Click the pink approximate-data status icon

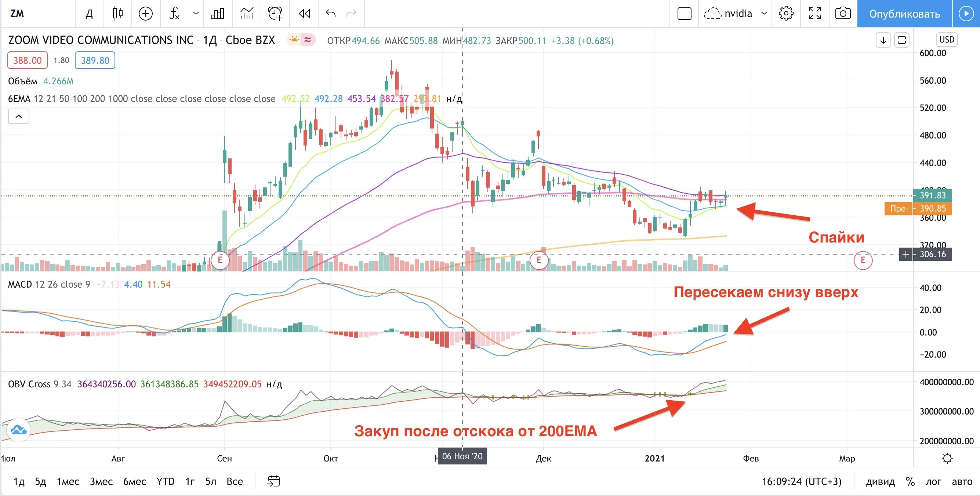click(x=308, y=40)
